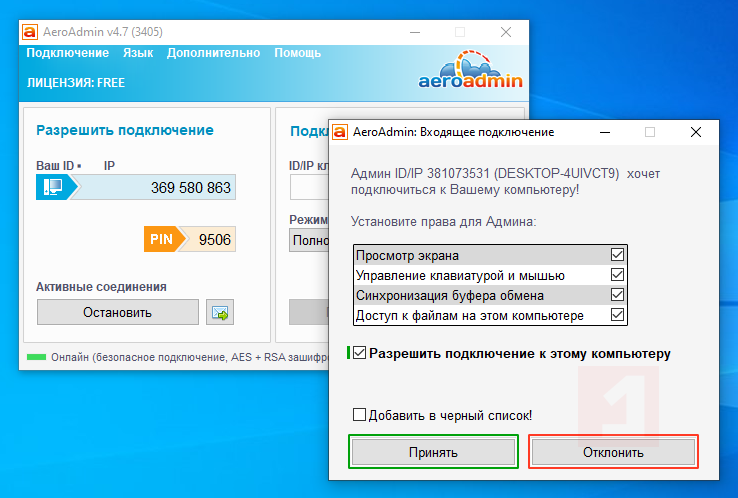Click the AeroAdmin main window title icon
738x498 pixels.
point(30,32)
